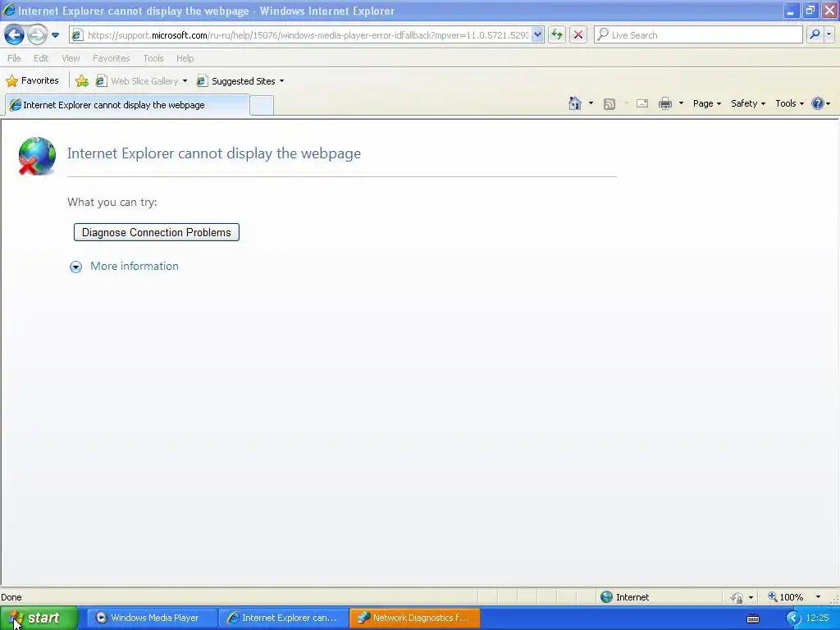Open a new blank tab
Viewport: 840px width, 630px height.
pos(262,106)
